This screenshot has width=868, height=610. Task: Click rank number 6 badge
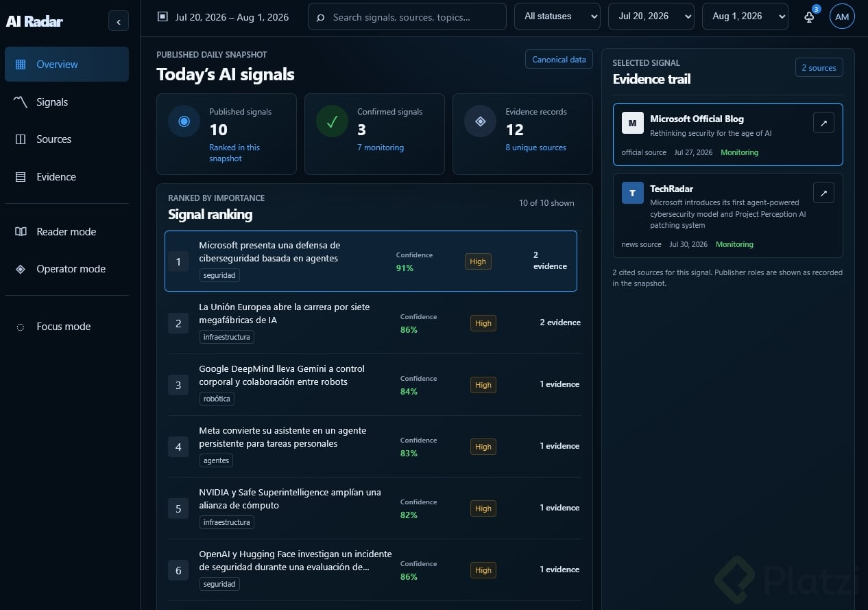tap(178, 570)
